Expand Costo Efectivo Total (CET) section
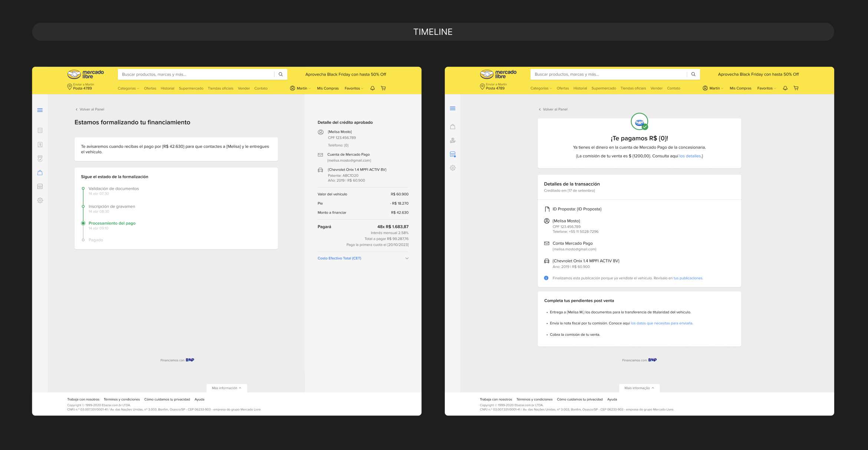868x450 pixels. [x=363, y=258]
